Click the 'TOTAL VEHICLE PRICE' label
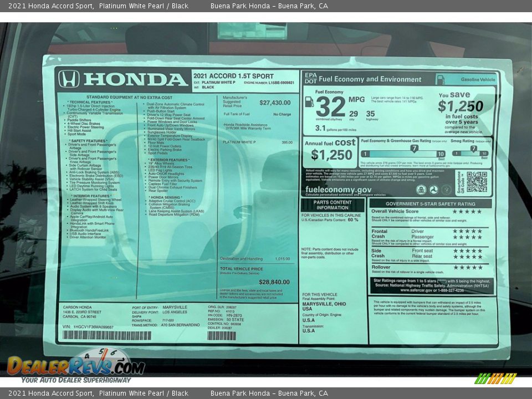The width and height of the screenshot is (532, 399). click(x=241, y=269)
